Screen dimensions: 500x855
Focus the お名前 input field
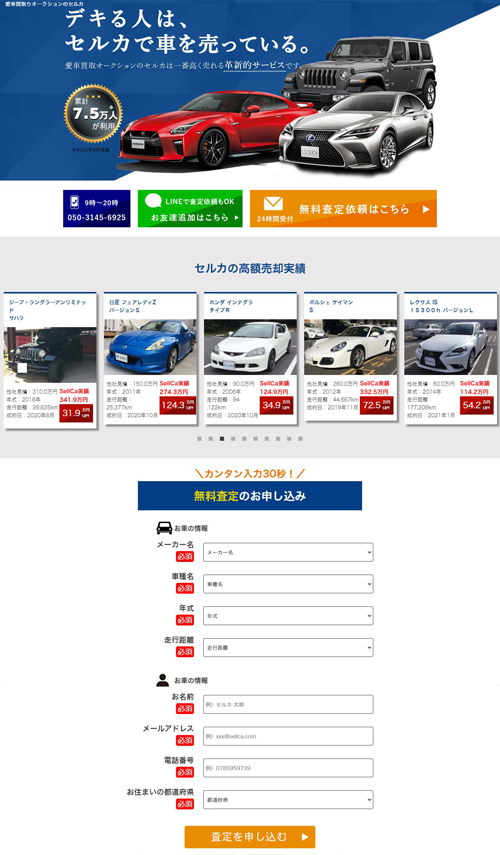[x=288, y=704]
